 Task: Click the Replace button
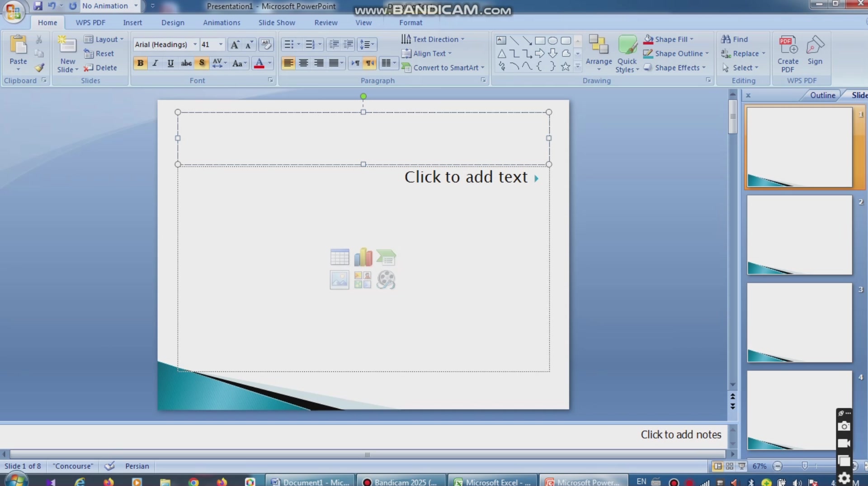(743, 53)
